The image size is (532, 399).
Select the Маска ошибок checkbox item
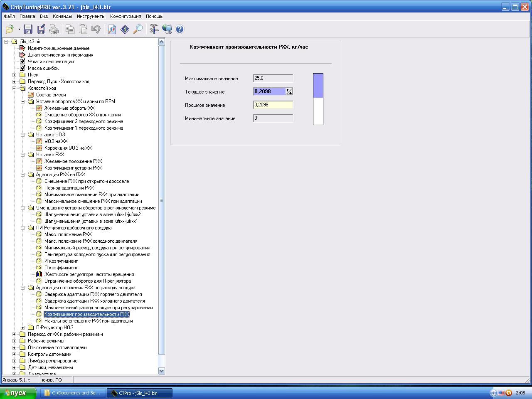(43, 68)
